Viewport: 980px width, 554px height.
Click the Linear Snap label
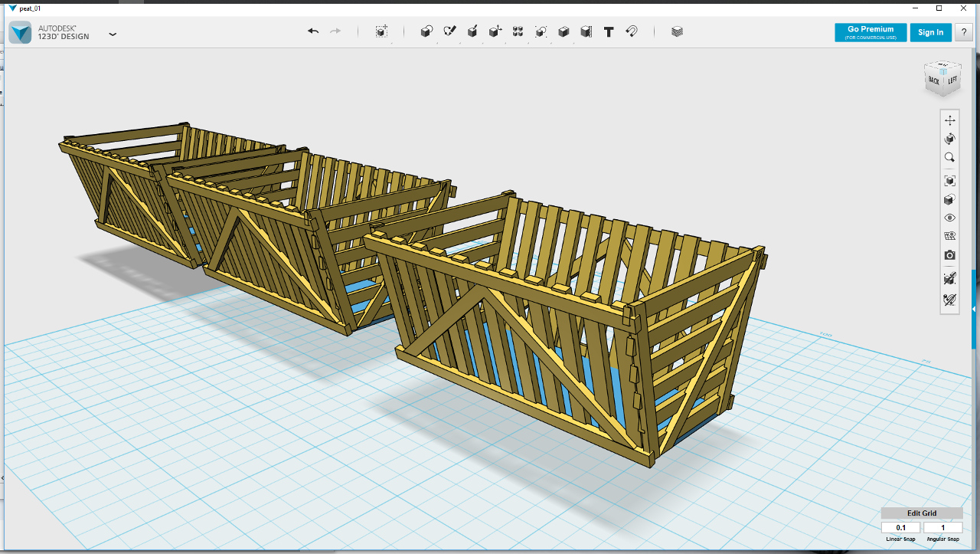(x=901, y=539)
